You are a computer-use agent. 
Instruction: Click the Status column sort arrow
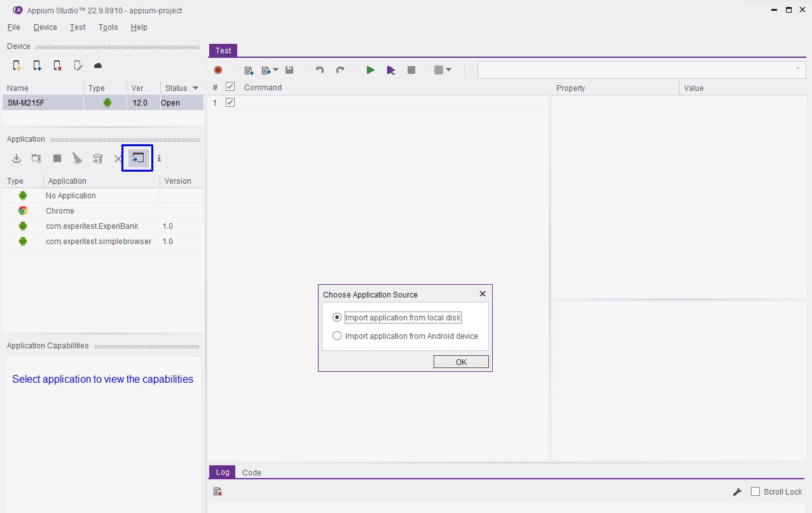(x=195, y=88)
